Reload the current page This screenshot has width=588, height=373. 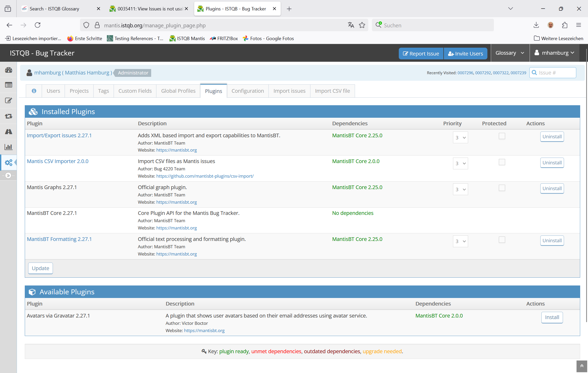tap(38, 25)
